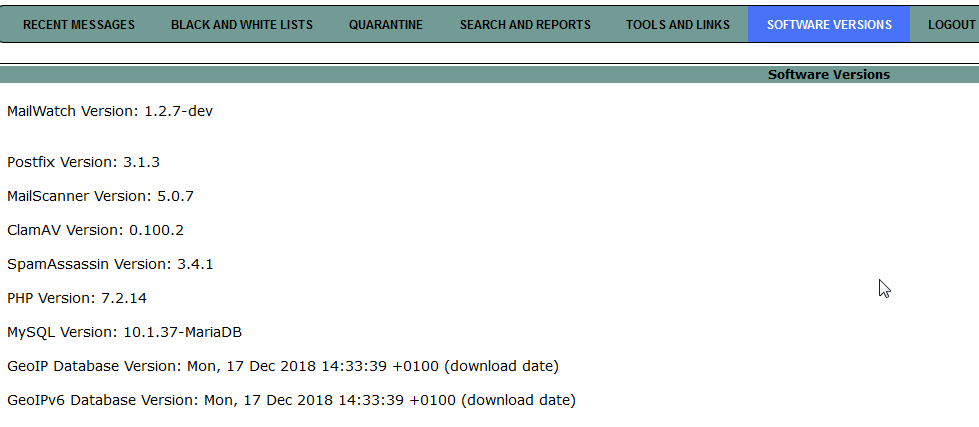Go to Black and White Lists

coord(242,24)
